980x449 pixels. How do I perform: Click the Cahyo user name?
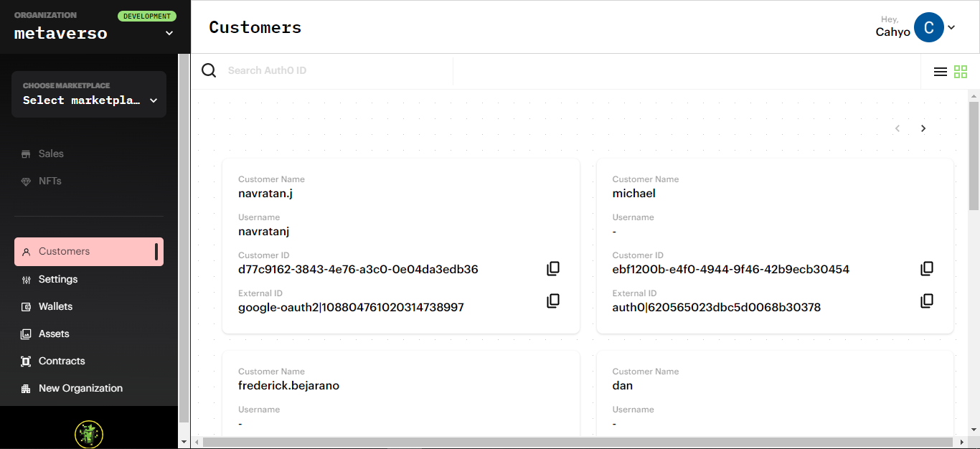point(892,32)
